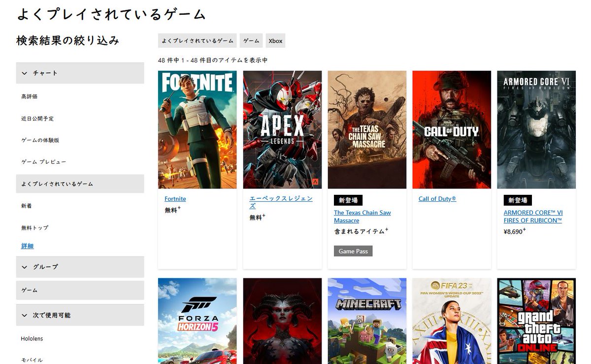Remove the よくプレイされているゲーム filter tag
Viewport: 591px width, 364px height.
point(197,41)
